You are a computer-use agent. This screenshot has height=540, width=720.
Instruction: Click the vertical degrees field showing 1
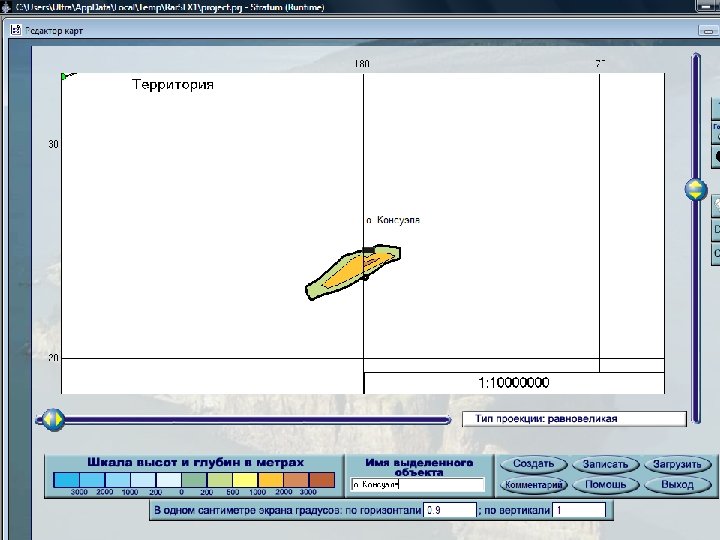(579, 510)
